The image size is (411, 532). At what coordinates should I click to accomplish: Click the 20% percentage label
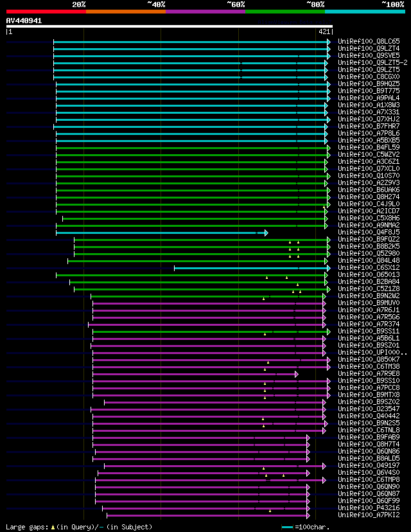[79, 4]
